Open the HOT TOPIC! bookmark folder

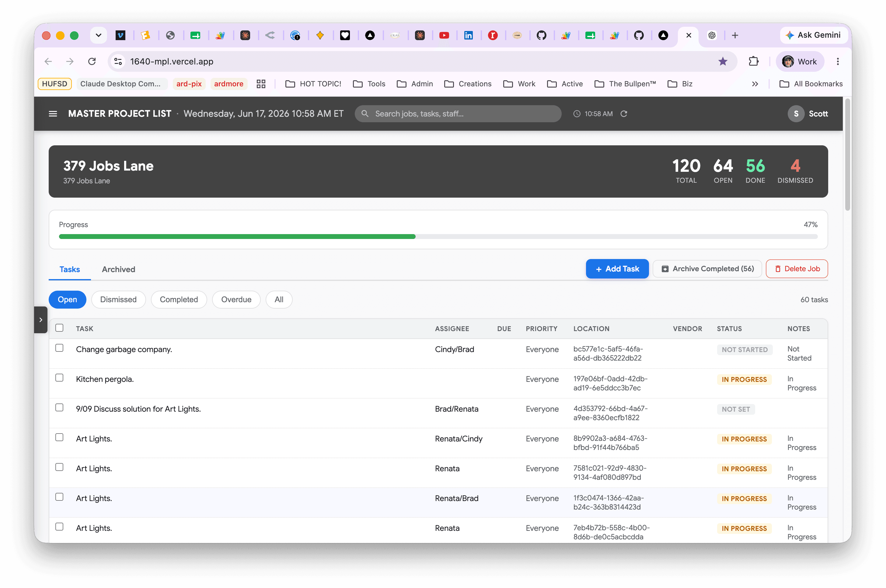pos(313,84)
